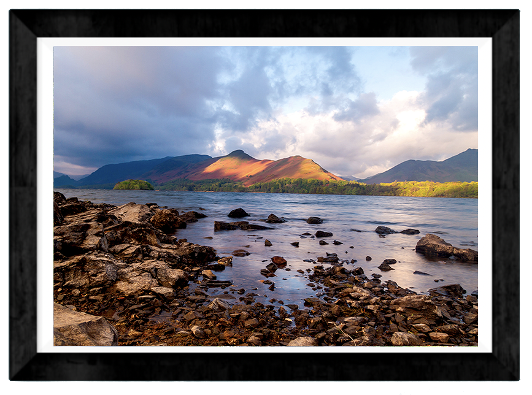Image resolution: width=532 pixels, height=395 pixels.
Task: Click the large pale rock in bottom-left corner
Action: click(82, 327)
